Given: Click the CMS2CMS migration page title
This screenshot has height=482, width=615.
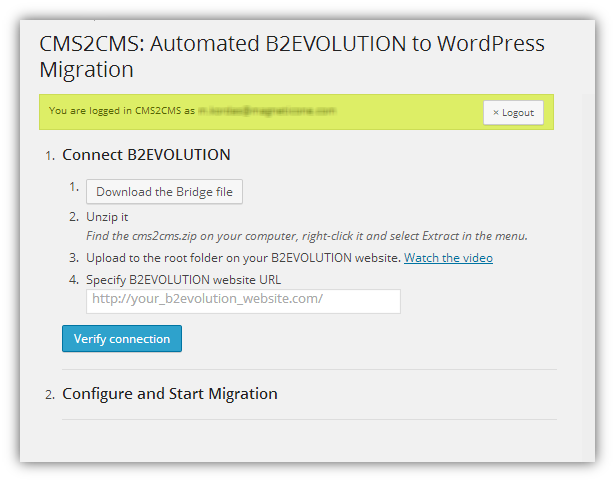Looking at the screenshot, I should pyautogui.click(x=291, y=56).
